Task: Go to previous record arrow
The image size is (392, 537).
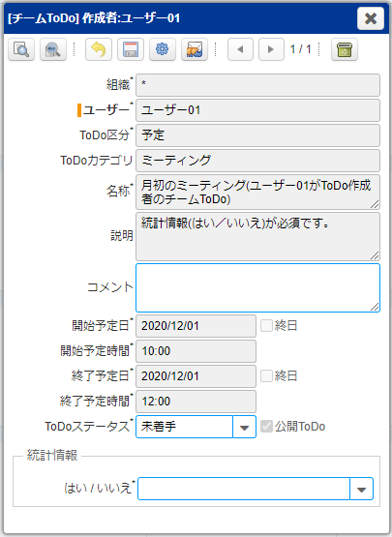Action: coord(240,49)
